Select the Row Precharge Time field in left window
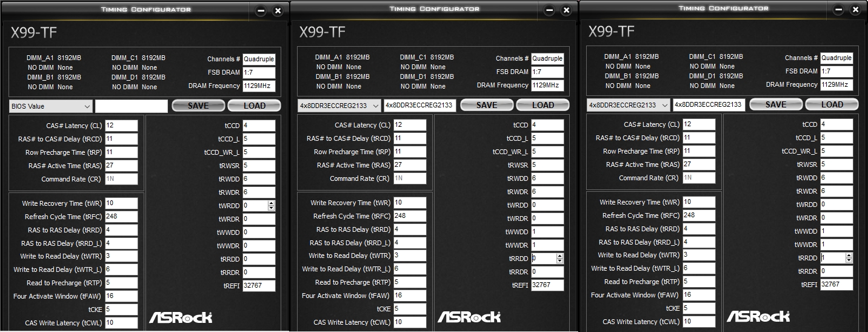 tap(121, 152)
